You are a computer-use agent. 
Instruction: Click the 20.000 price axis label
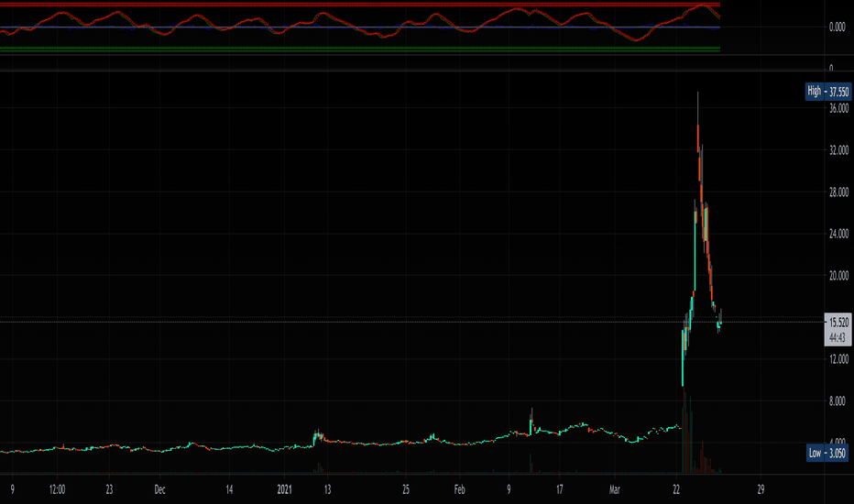coord(838,276)
